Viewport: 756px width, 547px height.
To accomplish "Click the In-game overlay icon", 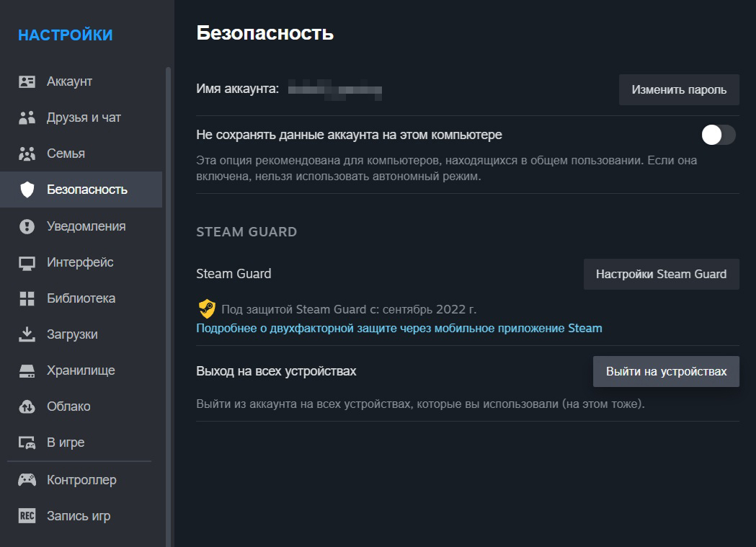I will 27,443.
